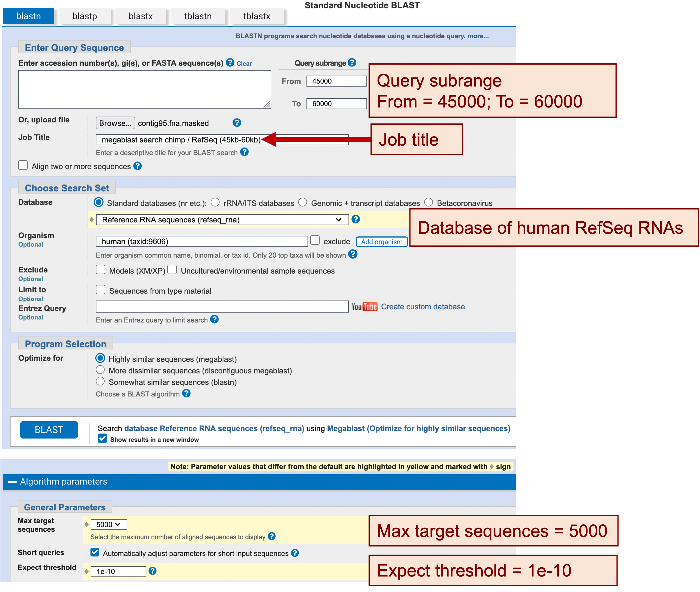Screen dimensions: 700x592
Task: Select Genomic + transcript databases radio
Action: [303, 202]
